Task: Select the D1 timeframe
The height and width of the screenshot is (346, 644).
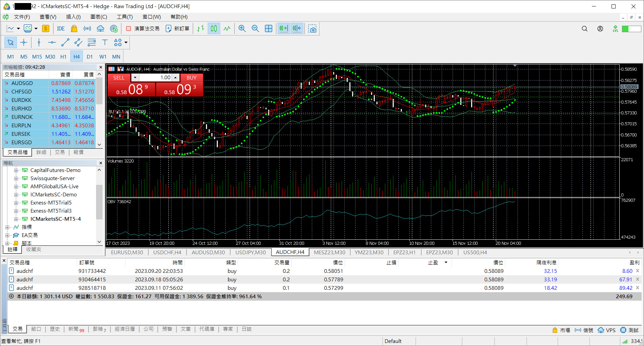Action: point(90,57)
